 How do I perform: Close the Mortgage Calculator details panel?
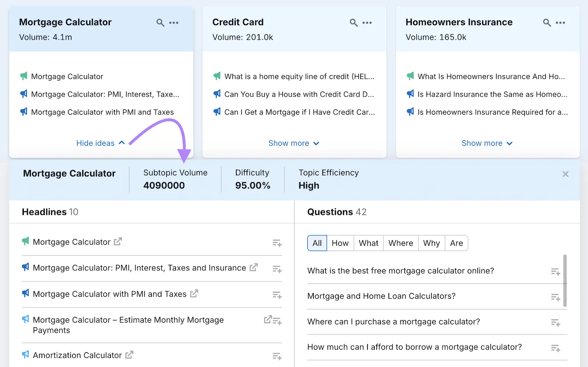[x=565, y=174]
